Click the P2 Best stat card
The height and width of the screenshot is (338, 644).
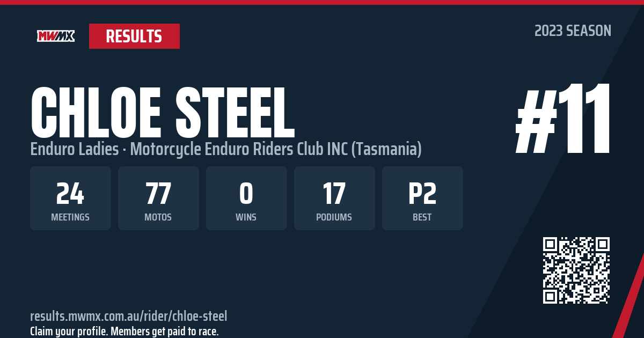[422, 198]
